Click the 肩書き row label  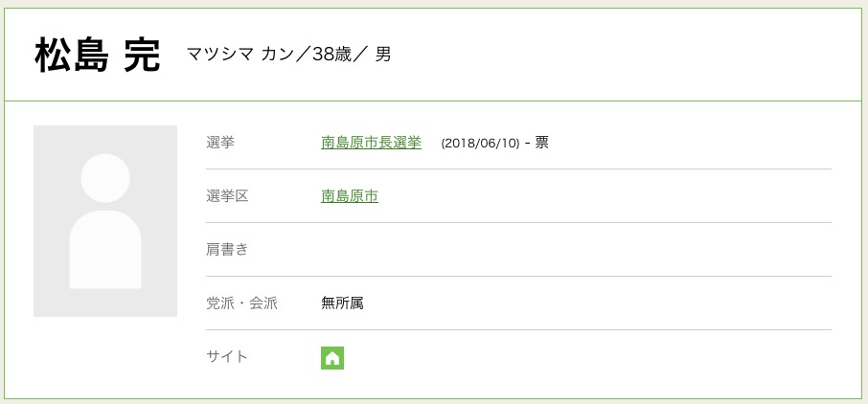tap(227, 250)
